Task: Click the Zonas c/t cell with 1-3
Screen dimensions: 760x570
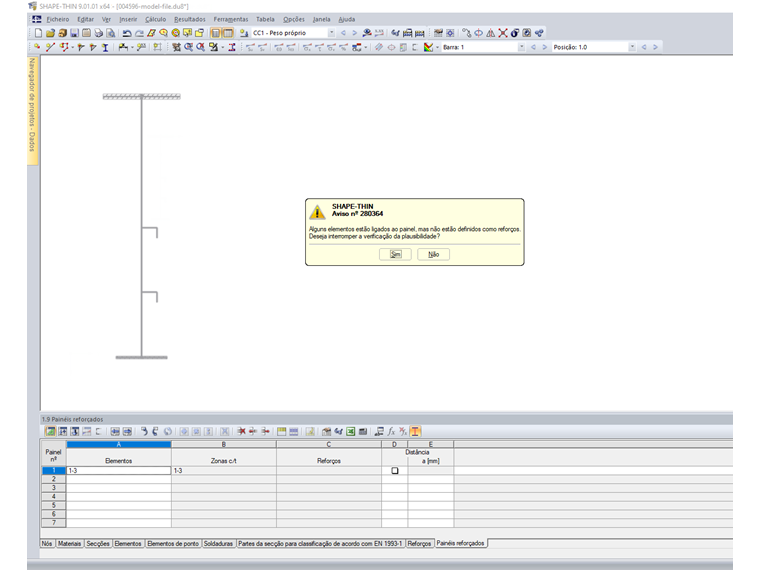Action: pos(223,471)
